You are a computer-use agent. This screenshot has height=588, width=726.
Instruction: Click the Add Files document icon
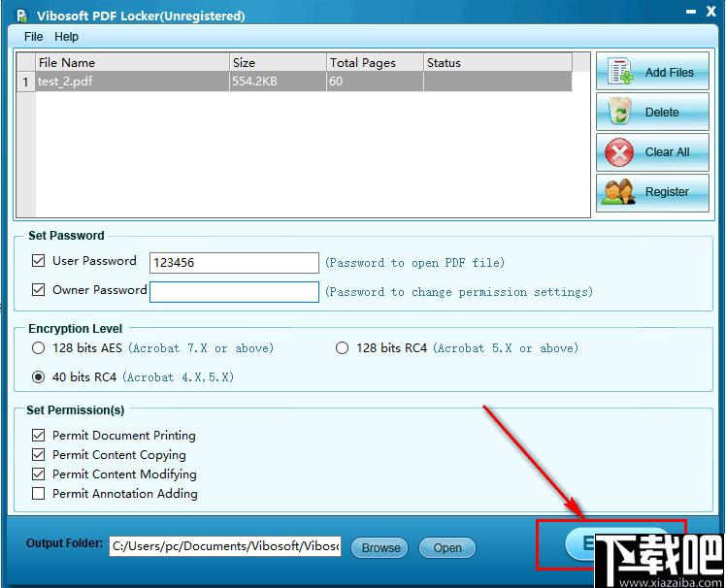(x=620, y=71)
